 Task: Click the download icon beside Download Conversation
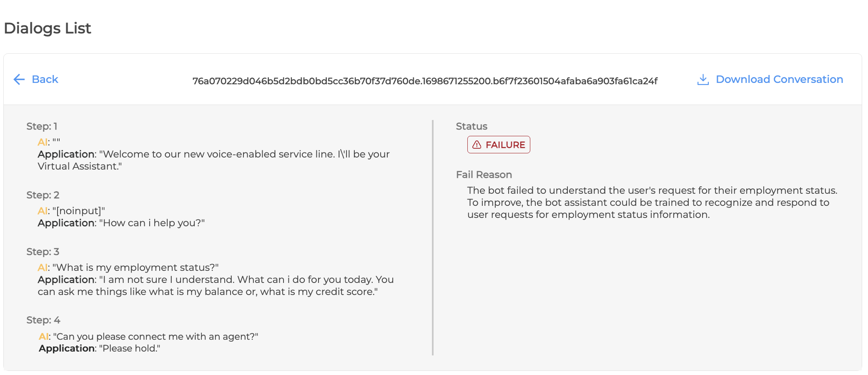click(703, 79)
